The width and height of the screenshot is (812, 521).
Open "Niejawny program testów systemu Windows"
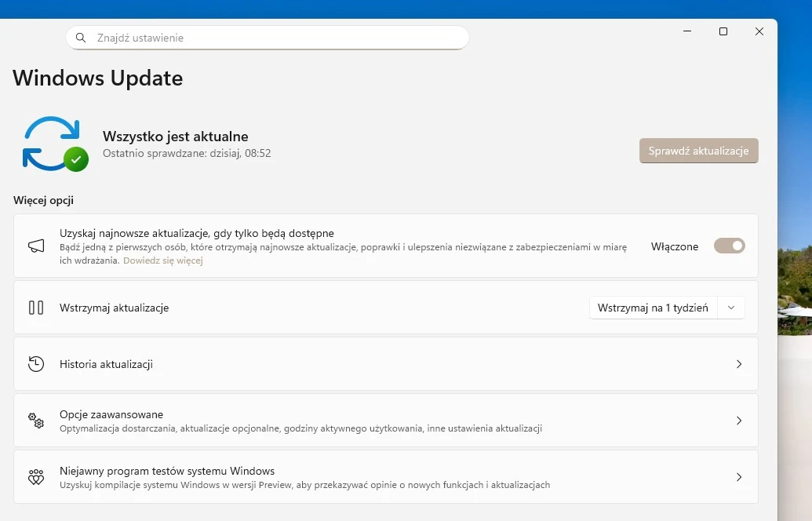pyautogui.click(x=167, y=471)
